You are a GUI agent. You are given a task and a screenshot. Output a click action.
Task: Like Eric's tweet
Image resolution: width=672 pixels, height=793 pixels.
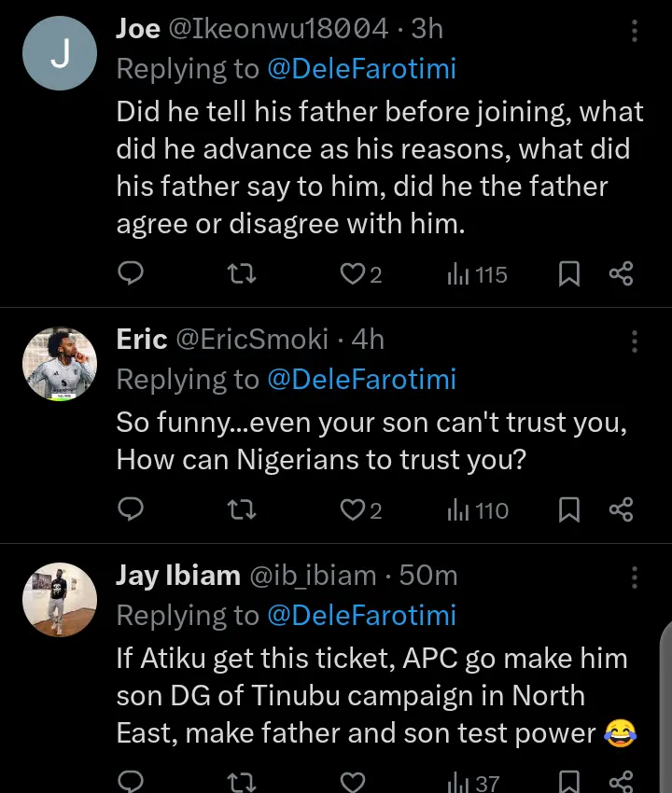pos(352,509)
